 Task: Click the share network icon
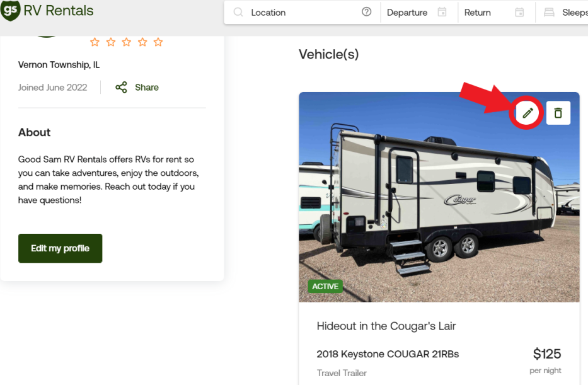tap(121, 88)
